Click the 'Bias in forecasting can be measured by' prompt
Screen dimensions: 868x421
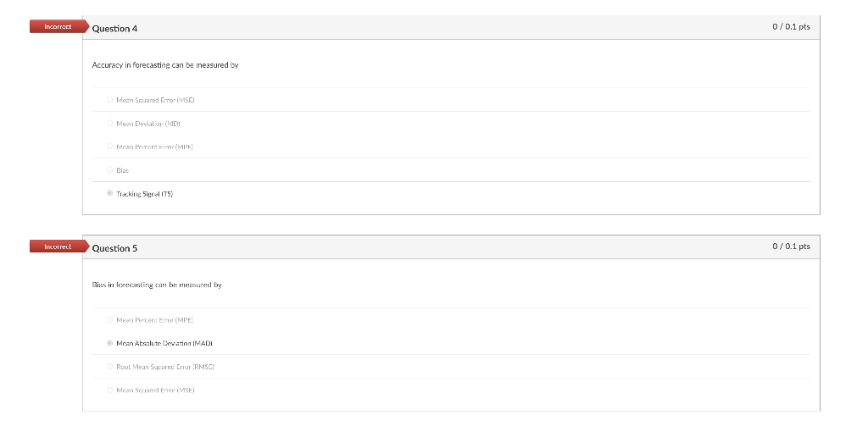pyautogui.click(x=157, y=285)
